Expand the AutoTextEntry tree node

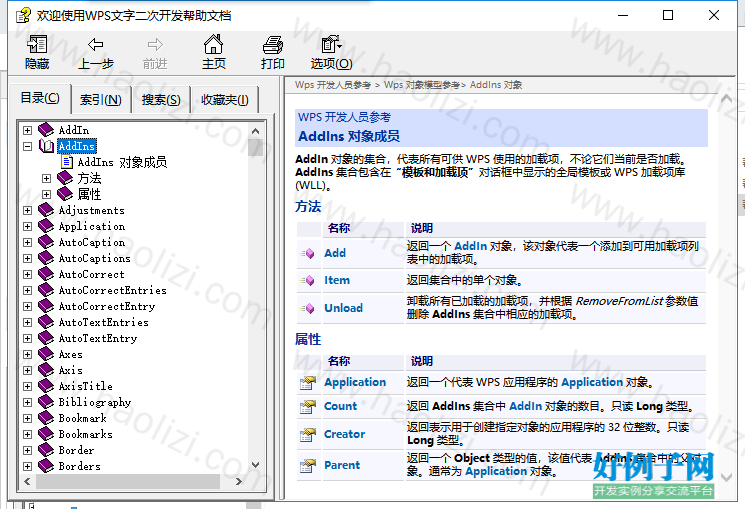click(28, 338)
